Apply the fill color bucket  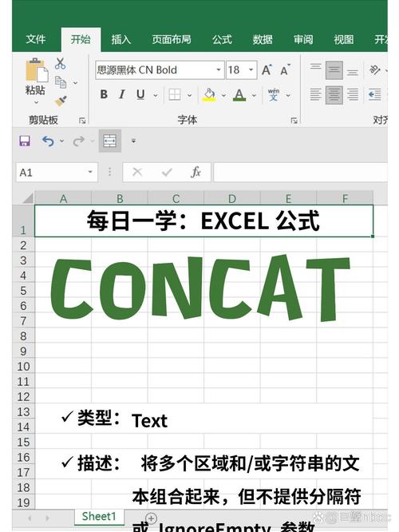coord(209,95)
